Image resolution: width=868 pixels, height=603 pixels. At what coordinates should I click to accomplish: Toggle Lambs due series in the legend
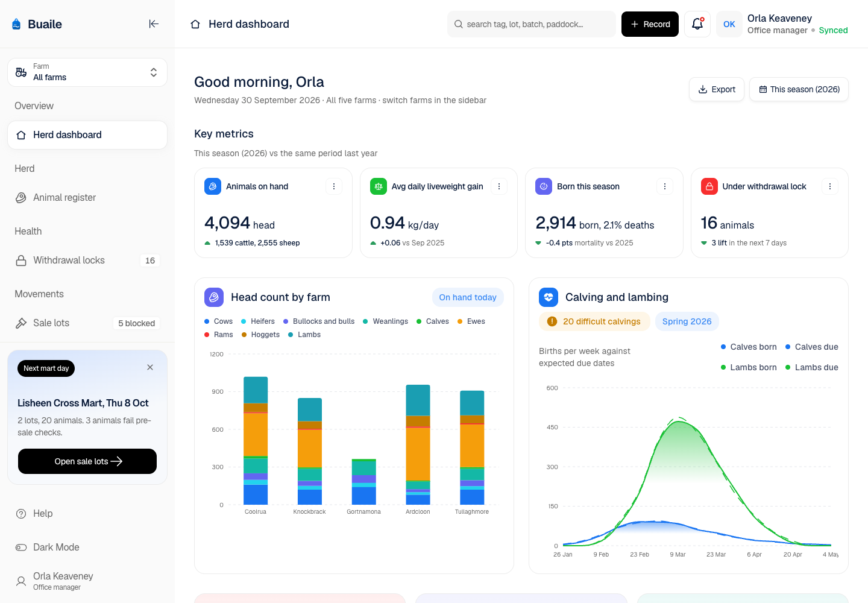pyautogui.click(x=812, y=367)
